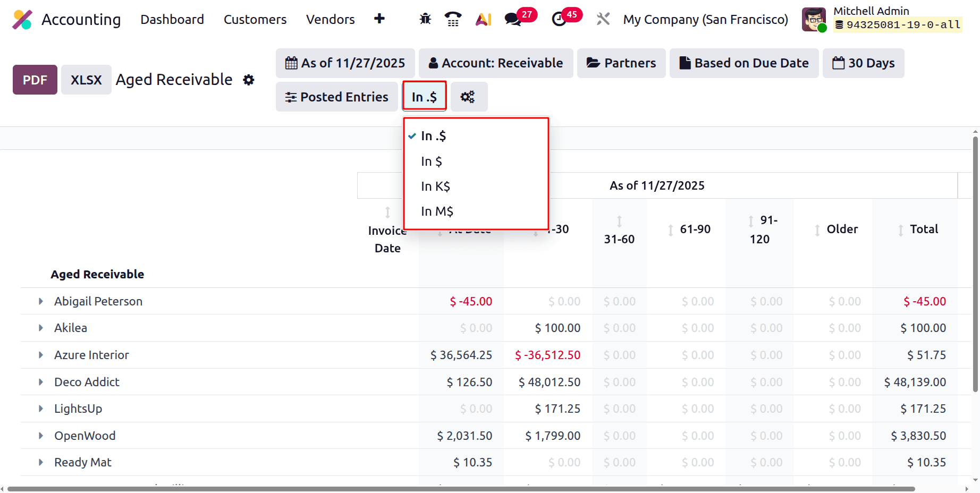Open Account: Receivable filter
Screen dimensions: 980x493
(x=496, y=63)
